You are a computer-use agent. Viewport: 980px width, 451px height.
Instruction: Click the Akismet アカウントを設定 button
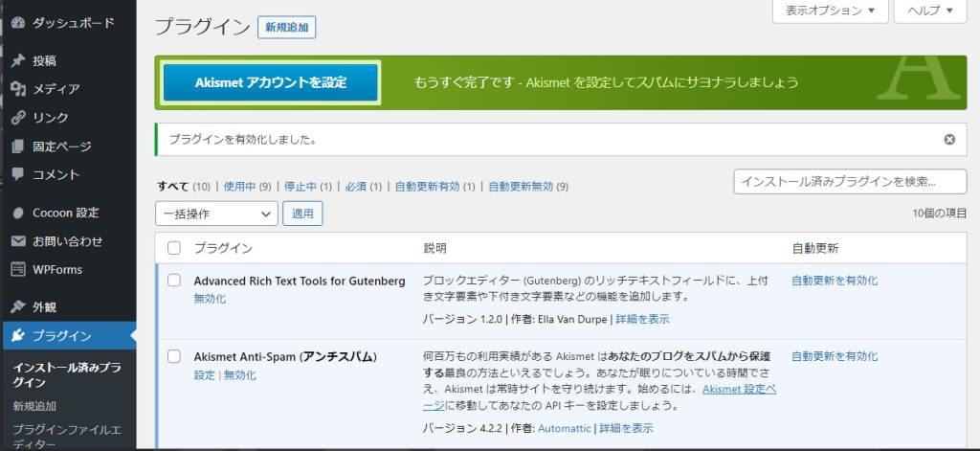271,82
